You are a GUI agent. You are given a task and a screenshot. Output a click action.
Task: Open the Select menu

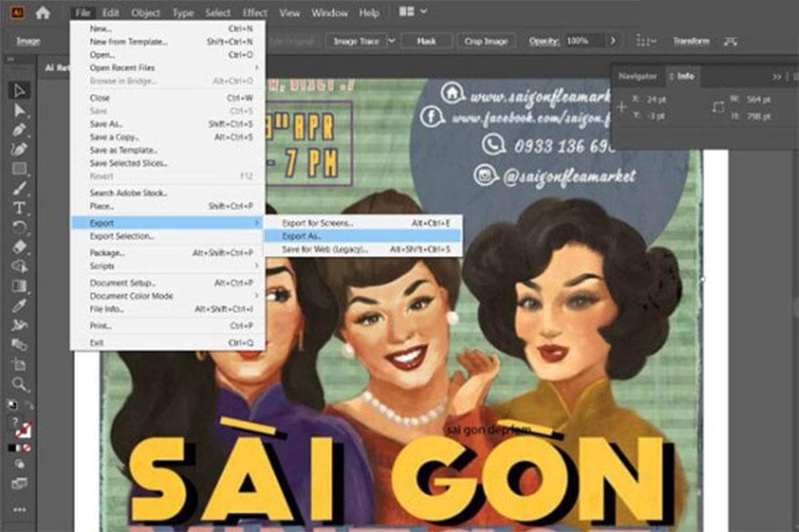click(x=217, y=13)
